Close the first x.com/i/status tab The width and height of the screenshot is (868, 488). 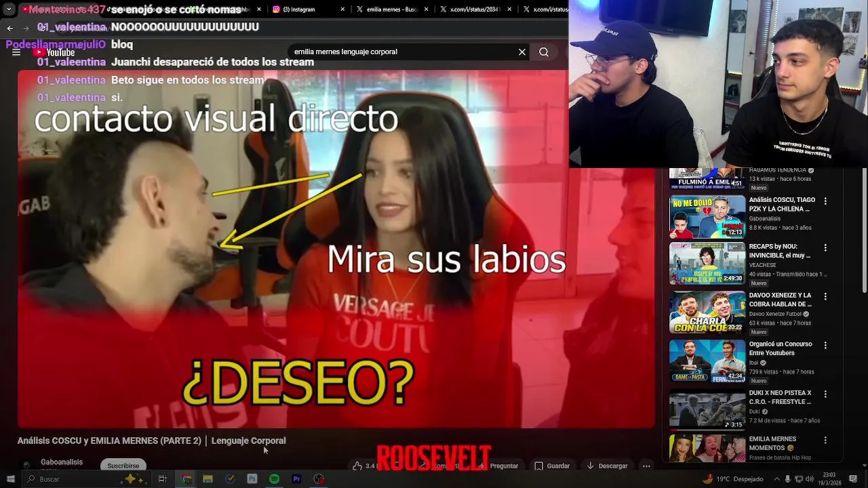tap(510, 9)
